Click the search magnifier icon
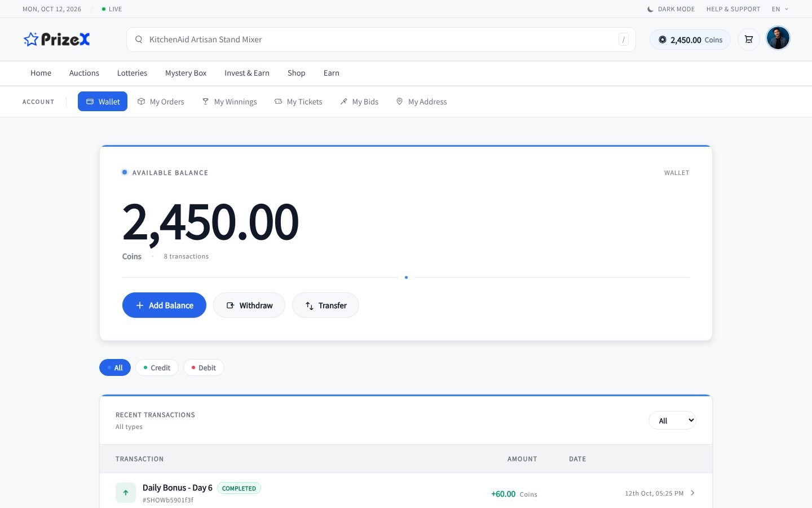This screenshot has height=508, width=812. [139, 40]
